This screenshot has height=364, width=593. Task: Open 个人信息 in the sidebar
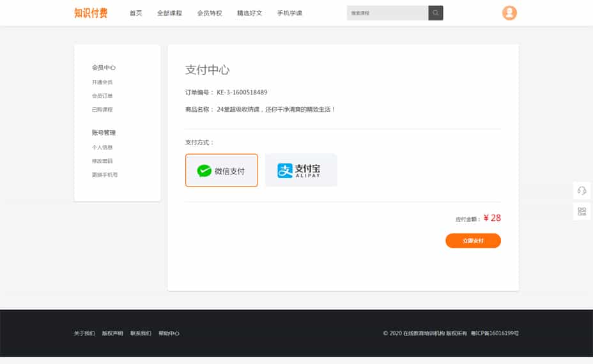(102, 148)
